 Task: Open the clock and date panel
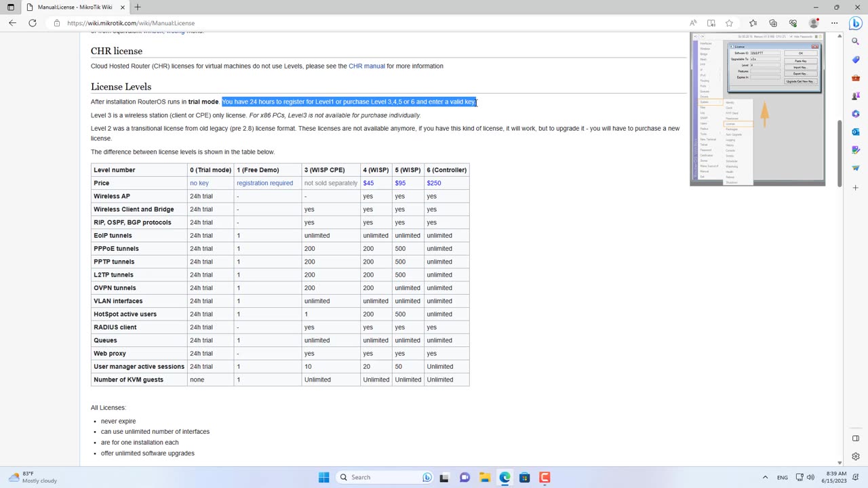point(836,477)
